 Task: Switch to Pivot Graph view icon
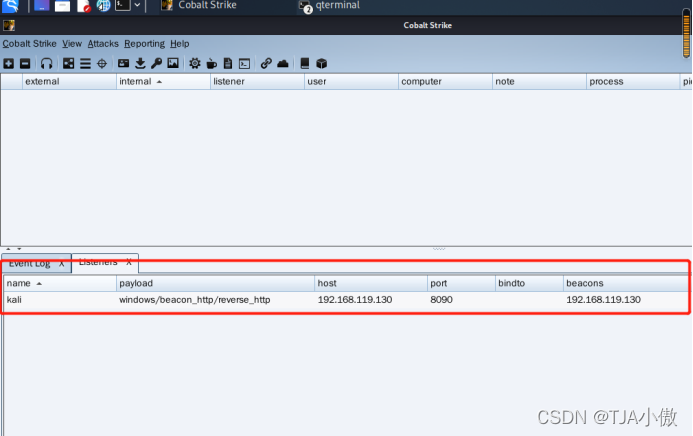click(69, 64)
